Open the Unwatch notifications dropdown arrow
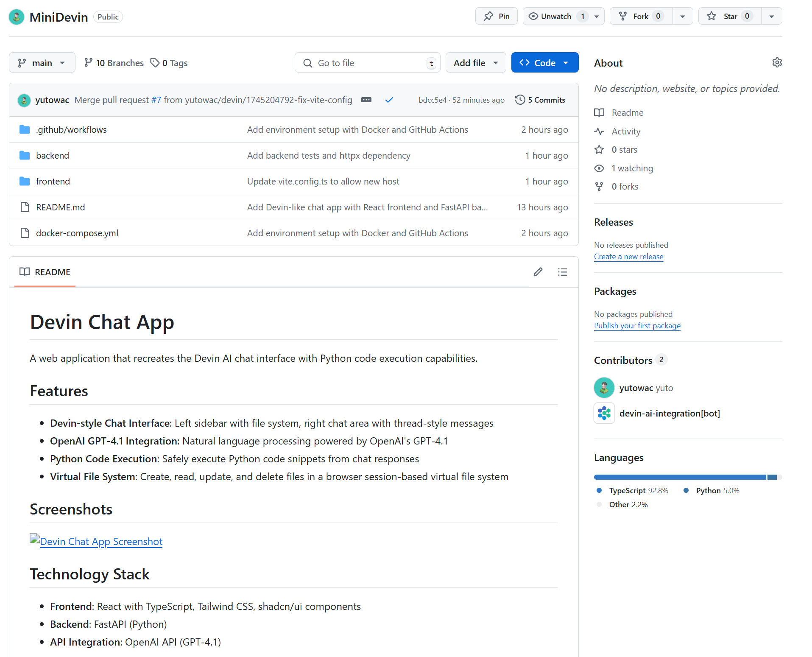812x657 pixels. pyautogui.click(x=597, y=16)
